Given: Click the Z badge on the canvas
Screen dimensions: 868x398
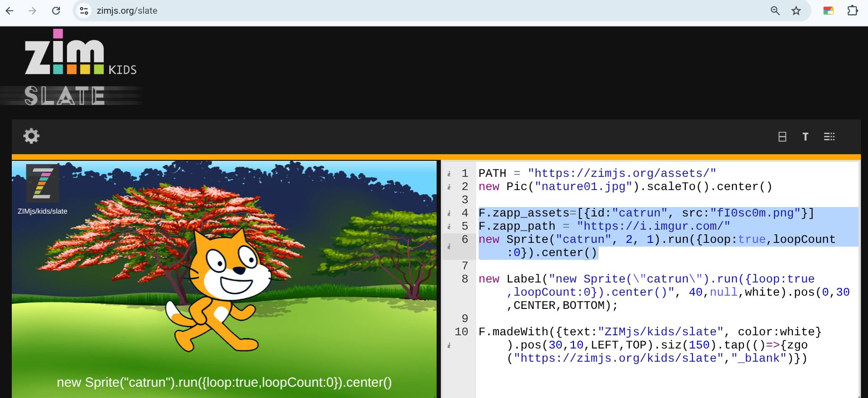Looking at the screenshot, I should point(42,183).
